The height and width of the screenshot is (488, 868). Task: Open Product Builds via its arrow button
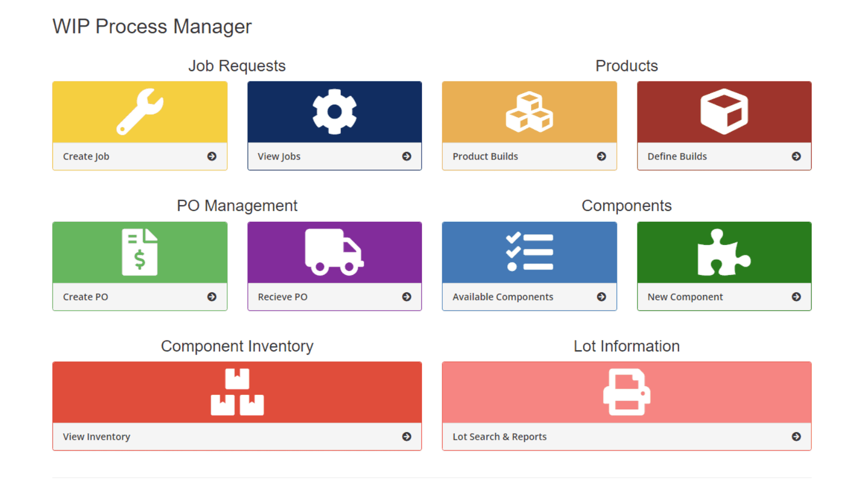pos(601,156)
